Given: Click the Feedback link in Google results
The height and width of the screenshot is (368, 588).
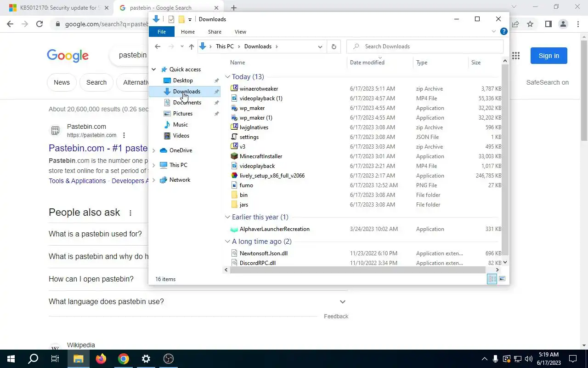Looking at the screenshot, I should point(336,316).
